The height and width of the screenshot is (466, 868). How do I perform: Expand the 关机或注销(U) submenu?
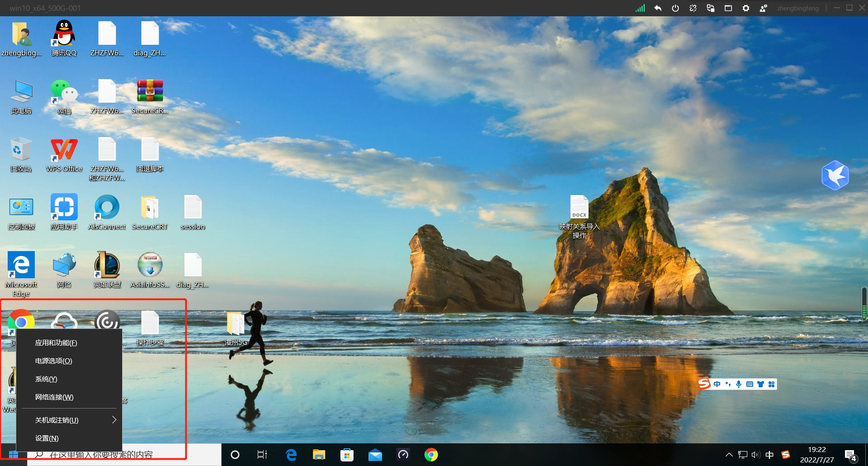[x=69, y=420]
